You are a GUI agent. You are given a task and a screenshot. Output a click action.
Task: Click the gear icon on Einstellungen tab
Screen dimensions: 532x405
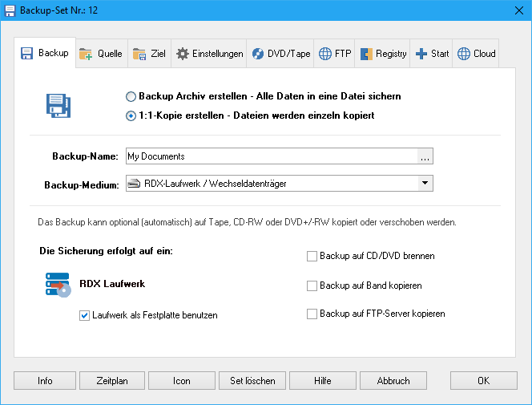[x=183, y=54]
